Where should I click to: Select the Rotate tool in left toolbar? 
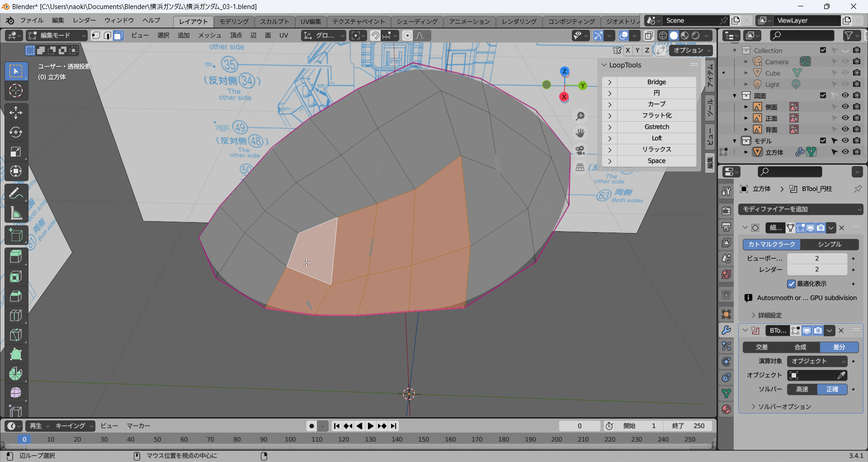[16, 132]
